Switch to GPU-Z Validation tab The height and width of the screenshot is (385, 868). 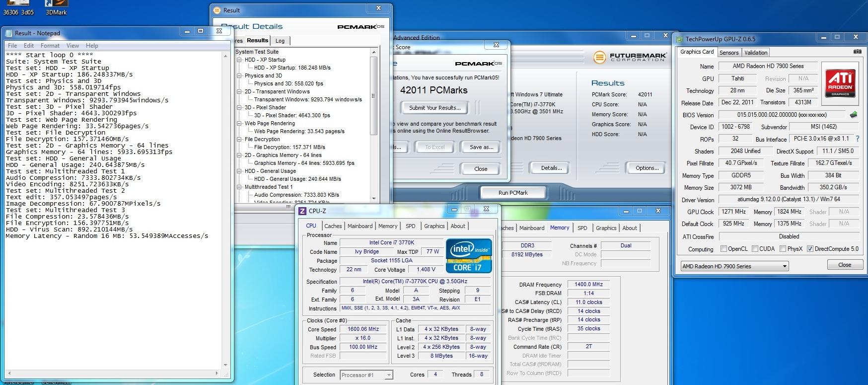(x=756, y=53)
